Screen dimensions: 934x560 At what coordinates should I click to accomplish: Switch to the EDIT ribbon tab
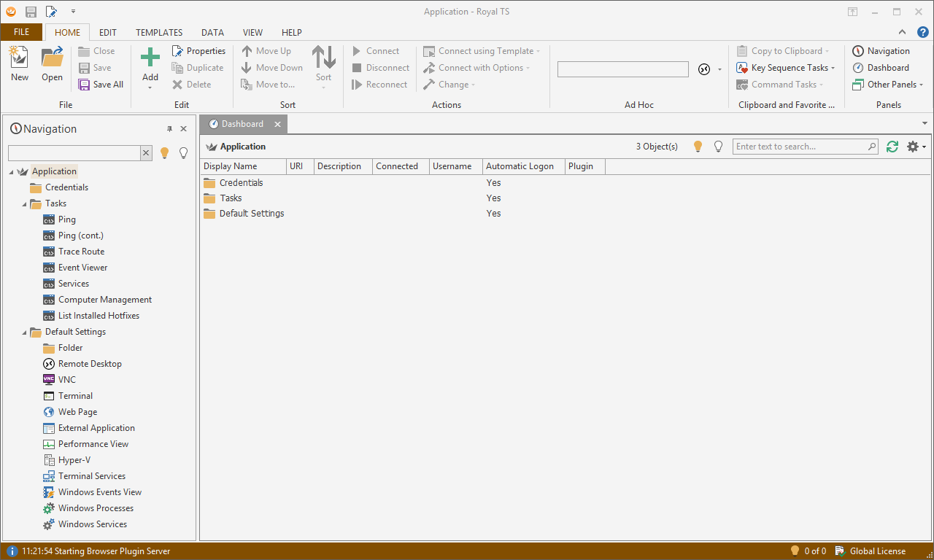pyautogui.click(x=108, y=33)
